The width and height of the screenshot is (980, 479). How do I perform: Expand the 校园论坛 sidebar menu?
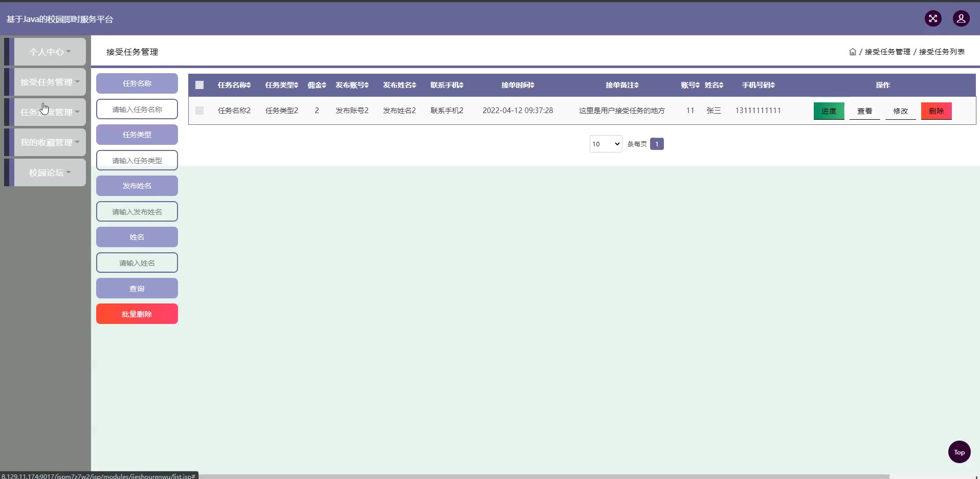point(50,172)
